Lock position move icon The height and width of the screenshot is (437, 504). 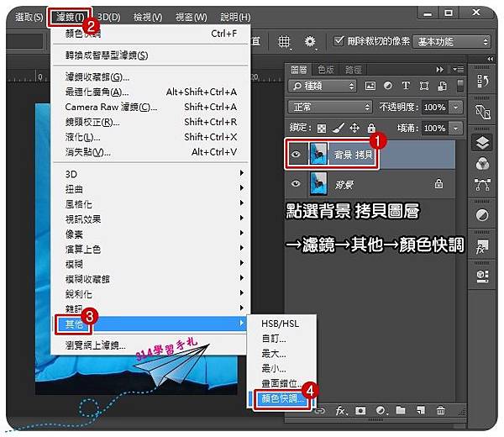coord(354,129)
